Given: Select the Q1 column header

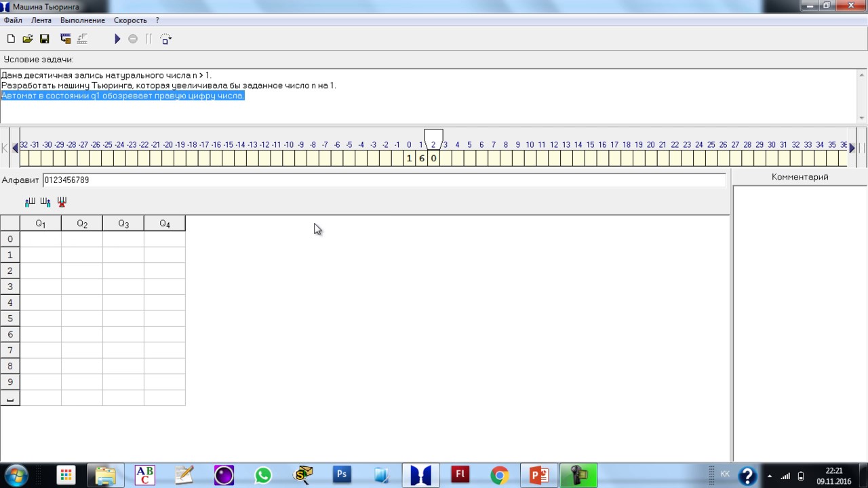Looking at the screenshot, I should [x=41, y=224].
